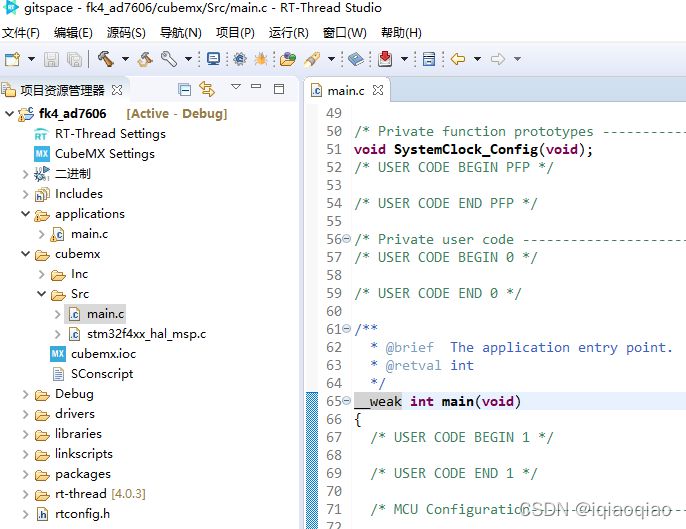The height and width of the screenshot is (529, 686).
Task: Expand the drivers folder
Action: point(25,414)
